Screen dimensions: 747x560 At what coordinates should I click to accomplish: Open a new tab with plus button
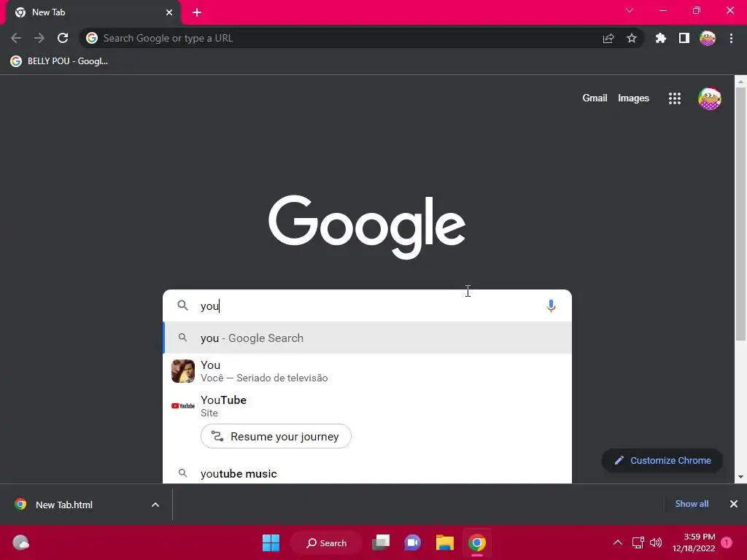click(x=197, y=12)
